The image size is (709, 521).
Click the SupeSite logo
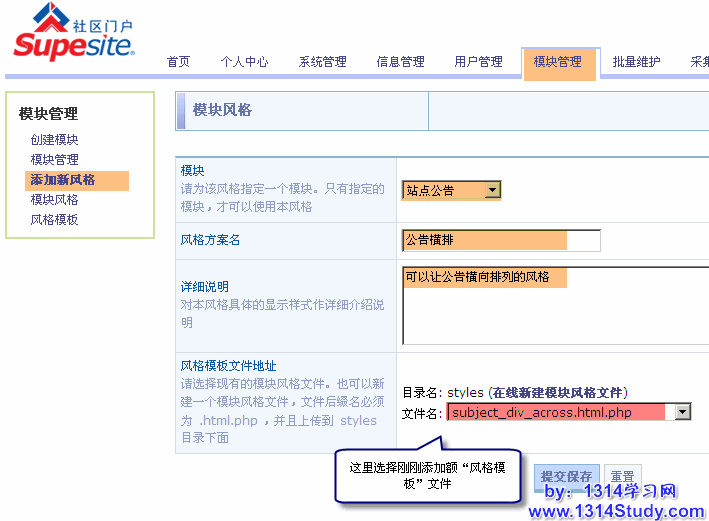click(x=74, y=34)
